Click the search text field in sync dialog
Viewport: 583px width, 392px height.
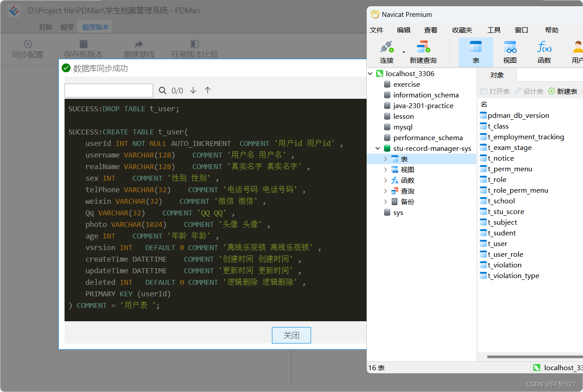click(x=109, y=90)
